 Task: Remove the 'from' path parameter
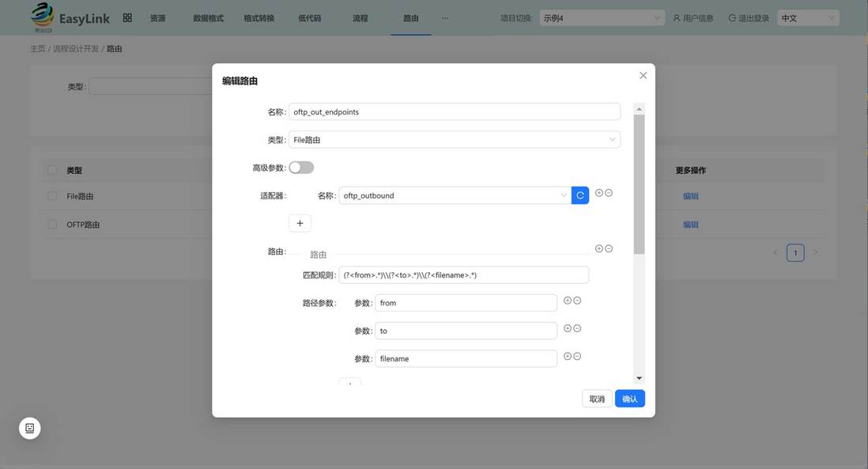pyautogui.click(x=577, y=300)
